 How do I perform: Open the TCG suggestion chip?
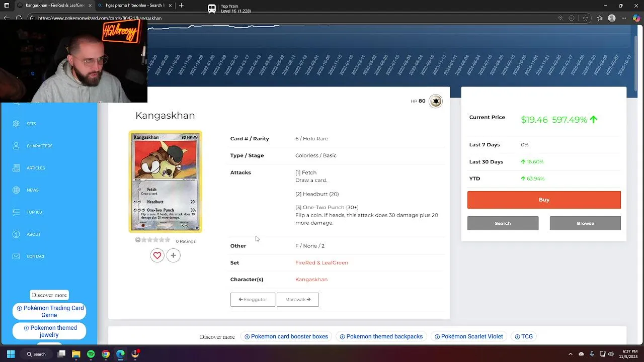pyautogui.click(x=524, y=337)
